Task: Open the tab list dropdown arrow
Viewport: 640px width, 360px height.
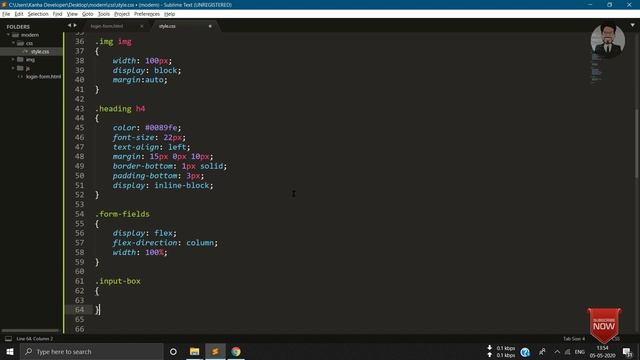Action: pos(633,25)
